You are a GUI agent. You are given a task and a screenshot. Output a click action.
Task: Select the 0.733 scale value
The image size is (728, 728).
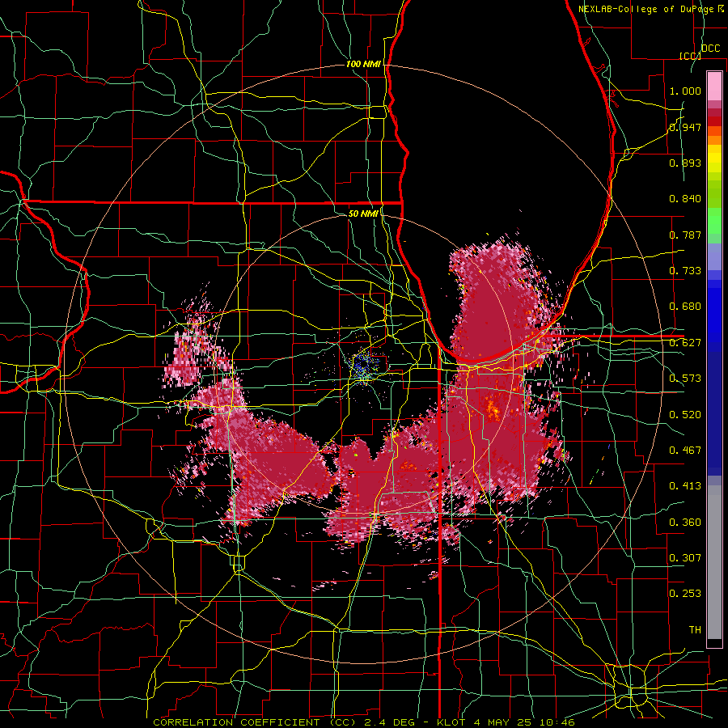click(685, 271)
